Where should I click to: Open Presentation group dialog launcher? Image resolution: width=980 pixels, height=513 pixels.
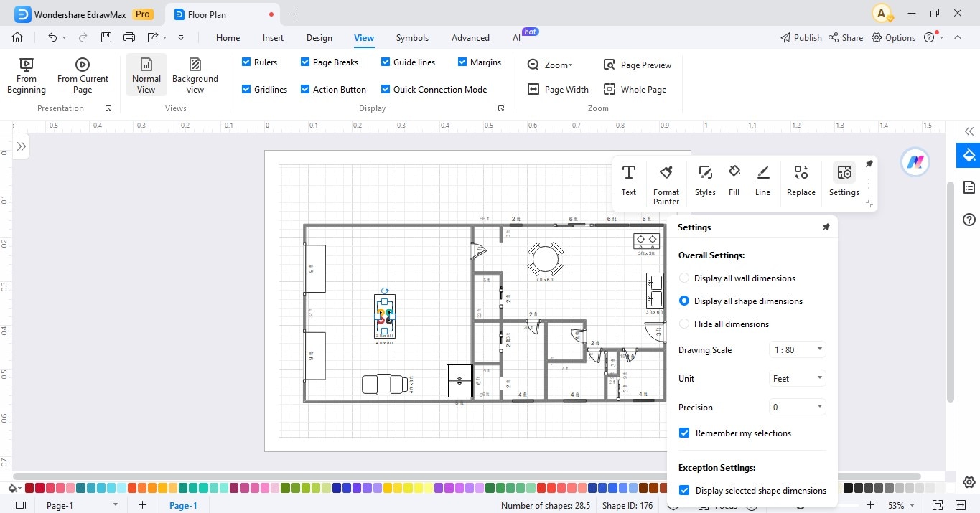pos(108,108)
